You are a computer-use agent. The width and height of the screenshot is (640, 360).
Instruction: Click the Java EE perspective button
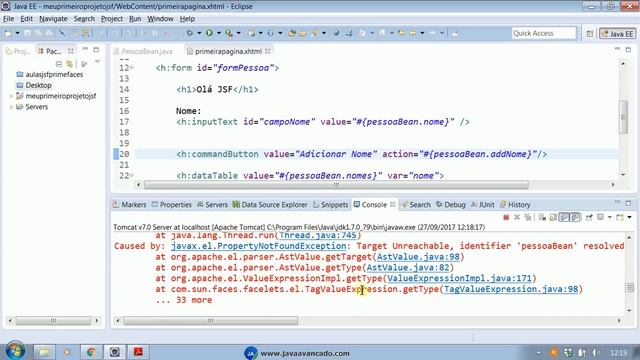tap(618, 34)
